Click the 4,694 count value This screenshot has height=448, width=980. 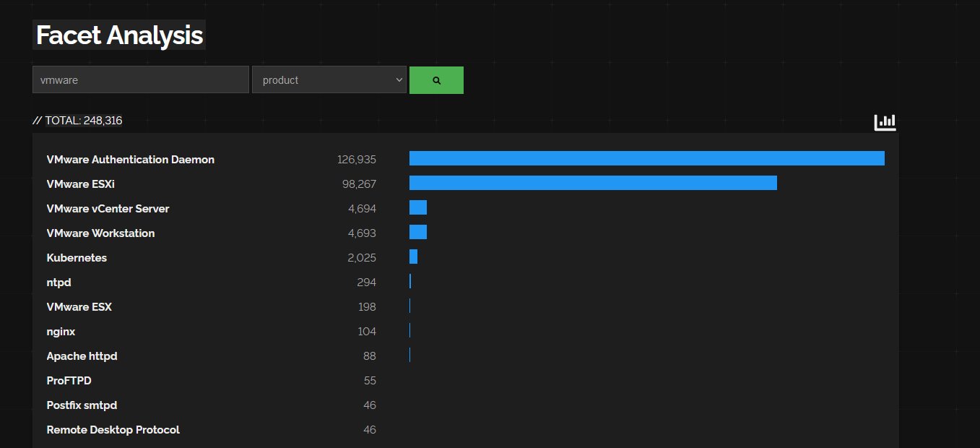pos(363,209)
